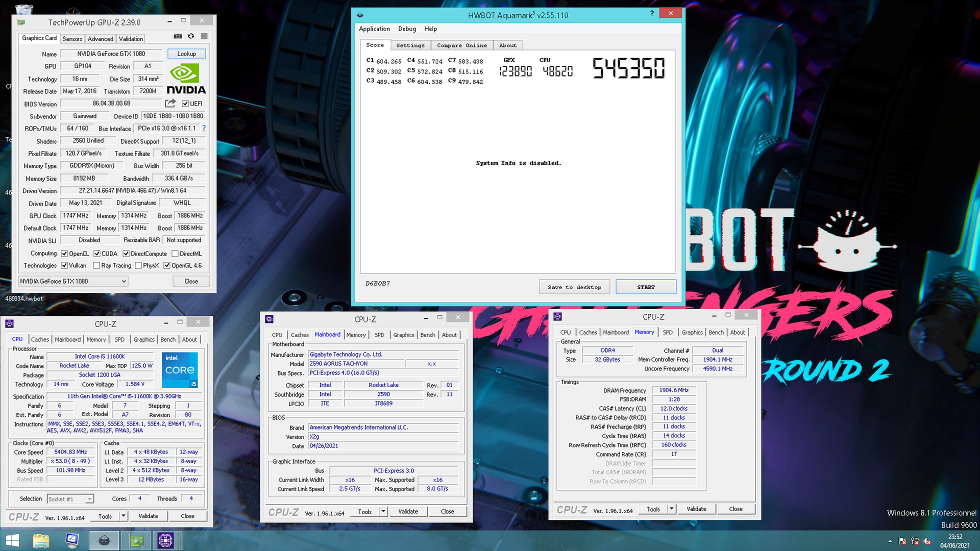Open the Help menu in Aquamark
Viewport: 980px width, 551px height.
pos(430,29)
